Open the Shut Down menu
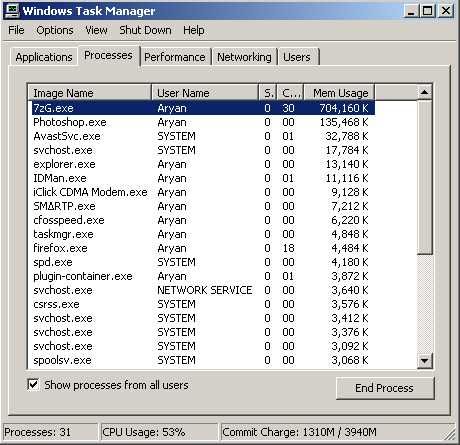This screenshot has height=445, width=460. coord(145,30)
